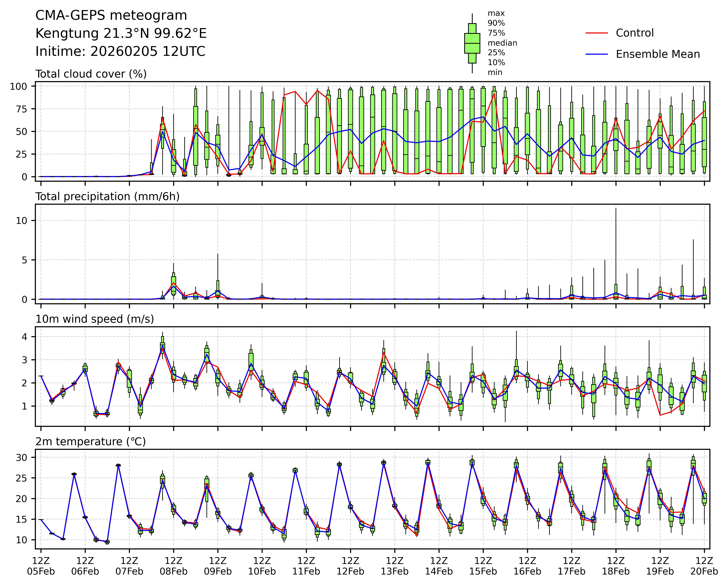The width and height of the screenshot is (728, 586).
Task: Click the 'Total precipitation (mm/6h)' panel title
Action: (107, 196)
